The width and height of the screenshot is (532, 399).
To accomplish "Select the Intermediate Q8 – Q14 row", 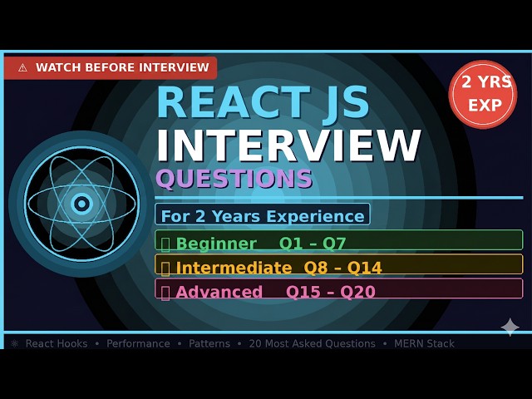I will pos(338,264).
